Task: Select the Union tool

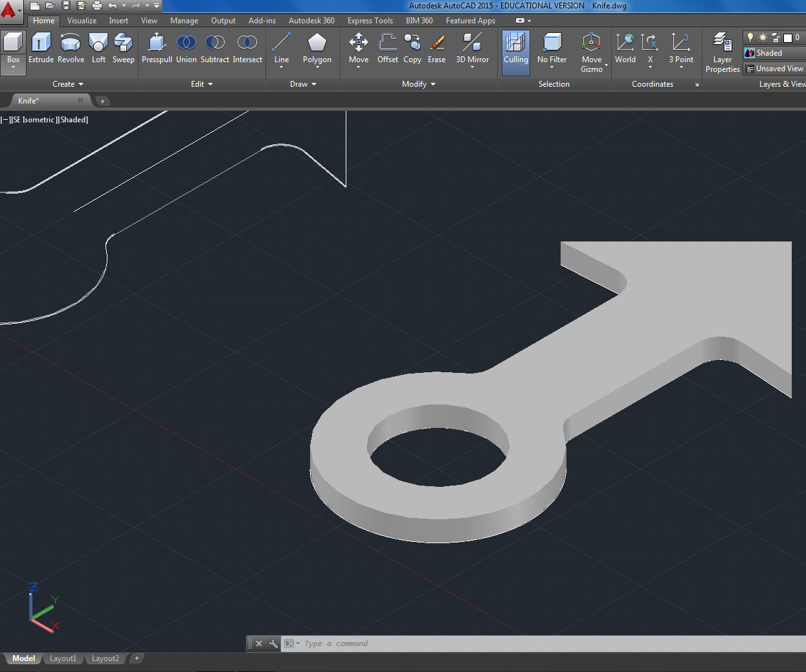Action: click(186, 48)
